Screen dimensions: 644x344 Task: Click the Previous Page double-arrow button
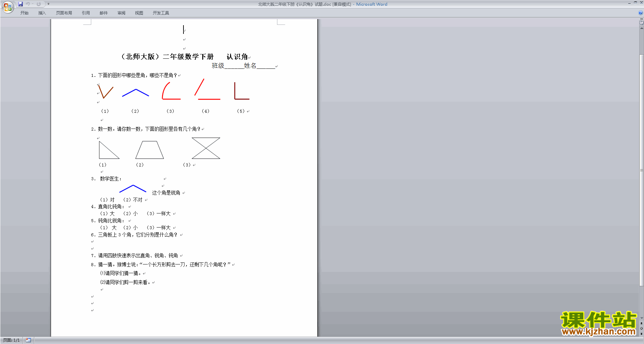(x=641, y=324)
